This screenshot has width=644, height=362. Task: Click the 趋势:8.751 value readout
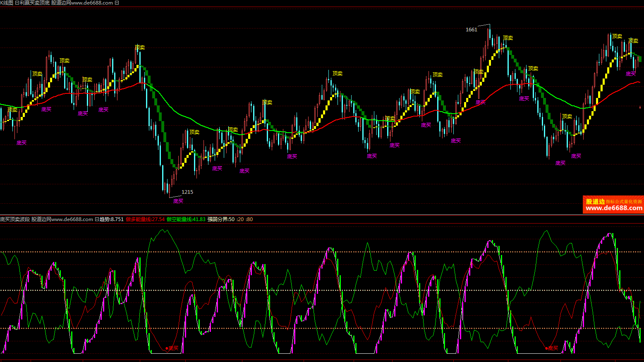point(112,219)
